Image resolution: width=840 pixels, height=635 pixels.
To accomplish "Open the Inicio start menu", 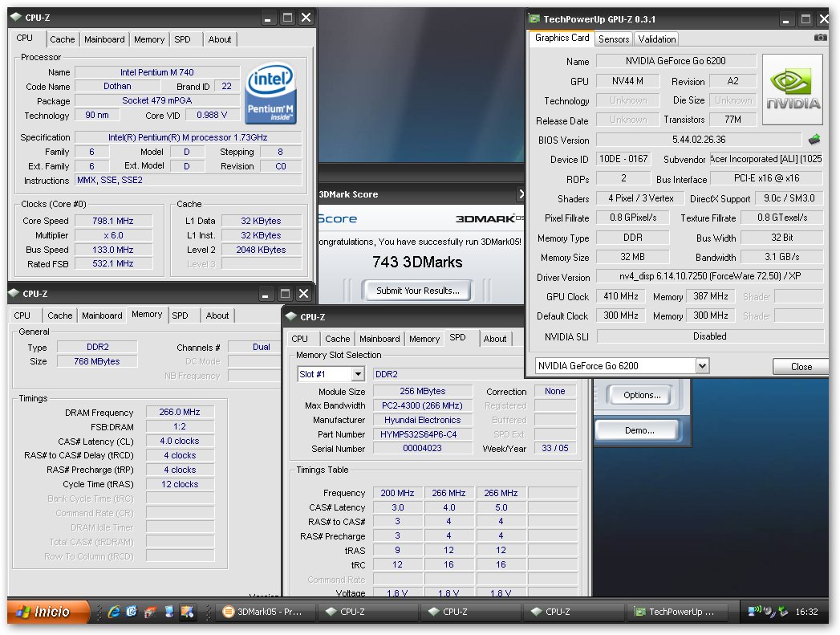I will [49, 612].
